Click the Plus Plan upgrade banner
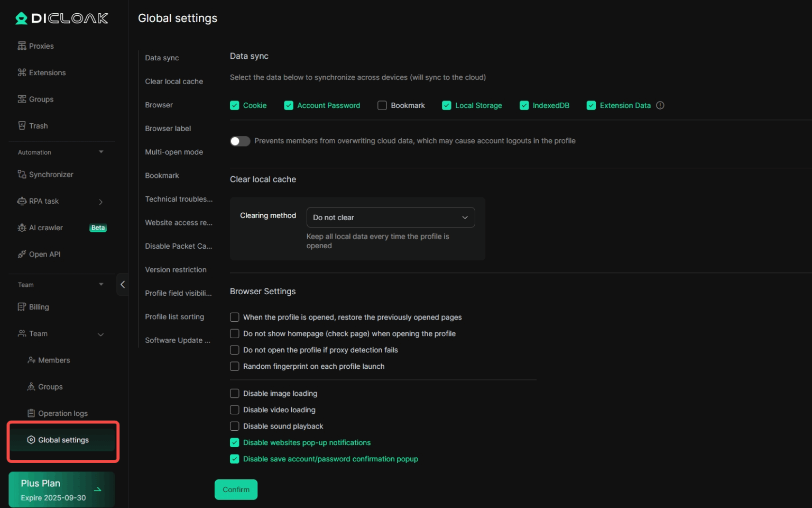The image size is (812, 508). (61, 489)
